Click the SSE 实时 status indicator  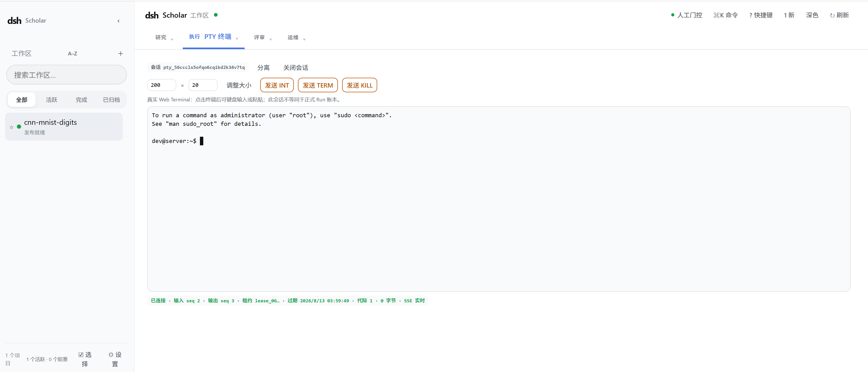pos(414,301)
